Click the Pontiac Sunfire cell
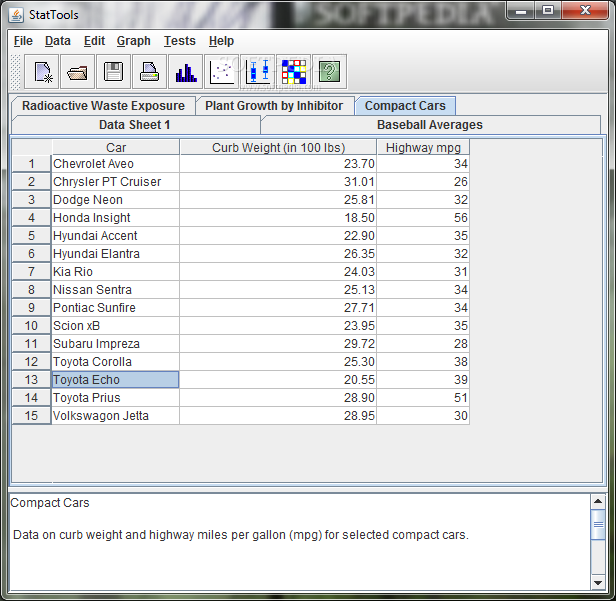The image size is (616, 601). [116, 308]
